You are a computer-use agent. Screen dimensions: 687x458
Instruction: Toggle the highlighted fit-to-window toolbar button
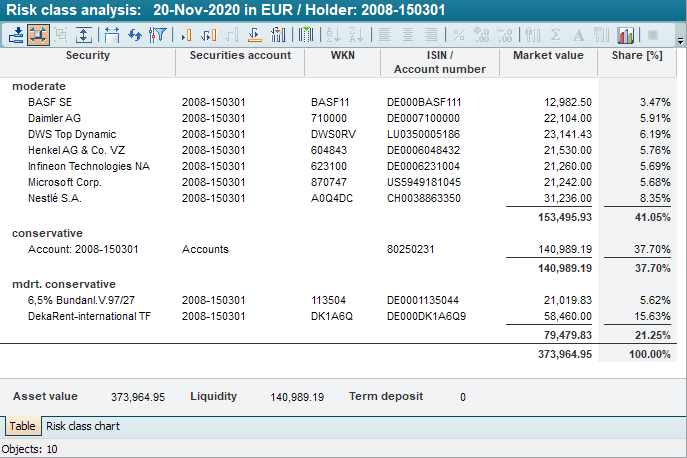38,35
